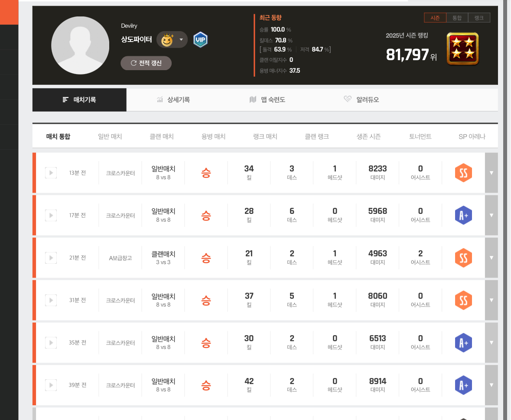This screenshot has width=511, height=420.
Task: Click the 전적 갱신 refresh button
Action: pos(146,63)
